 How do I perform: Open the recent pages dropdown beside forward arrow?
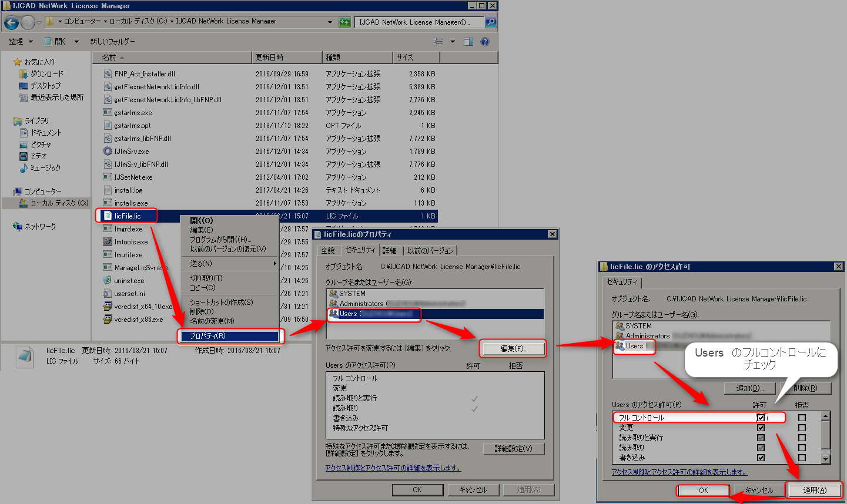tap(39, 23)
